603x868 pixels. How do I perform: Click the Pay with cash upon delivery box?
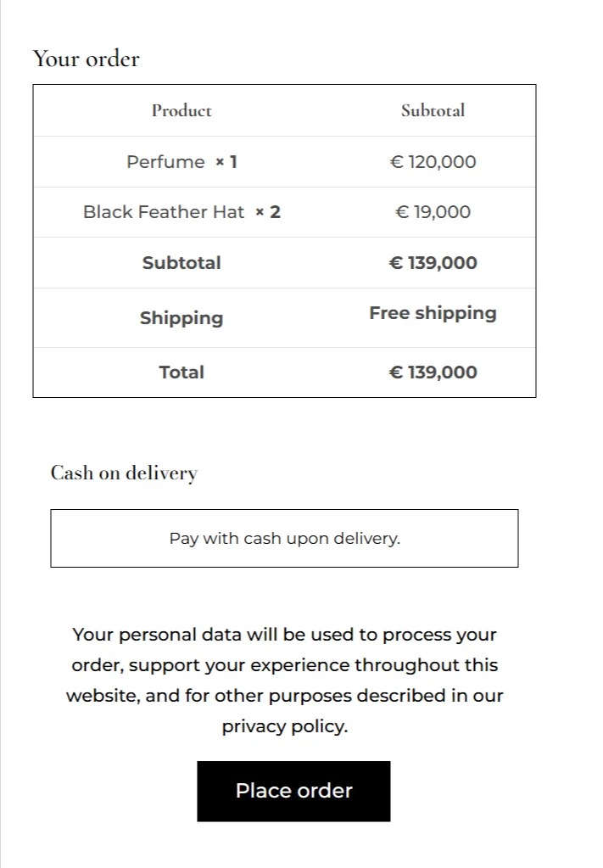[284, 538]
